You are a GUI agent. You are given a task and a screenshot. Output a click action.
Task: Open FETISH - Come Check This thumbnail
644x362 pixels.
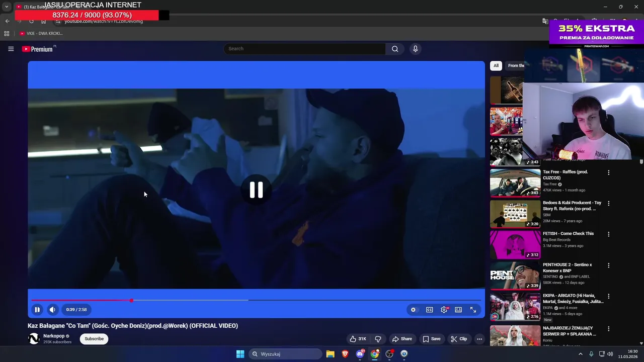click(515, 244)
